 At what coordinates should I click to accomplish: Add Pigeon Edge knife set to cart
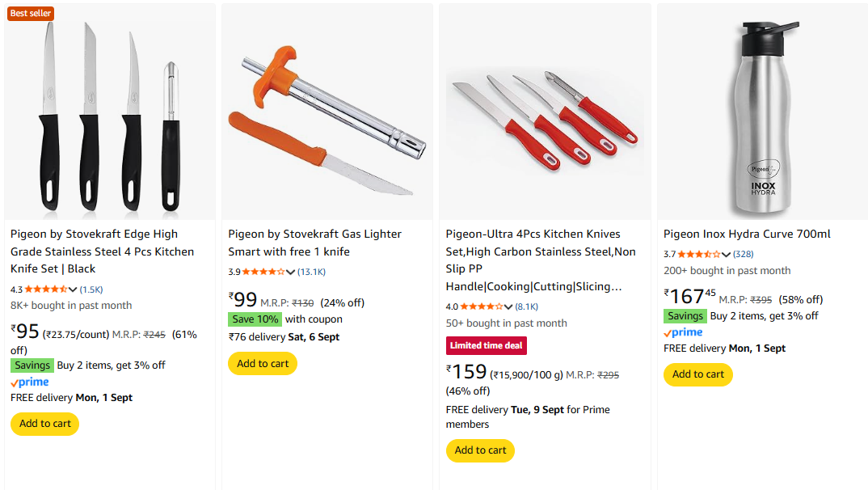[x=45, y=424]
